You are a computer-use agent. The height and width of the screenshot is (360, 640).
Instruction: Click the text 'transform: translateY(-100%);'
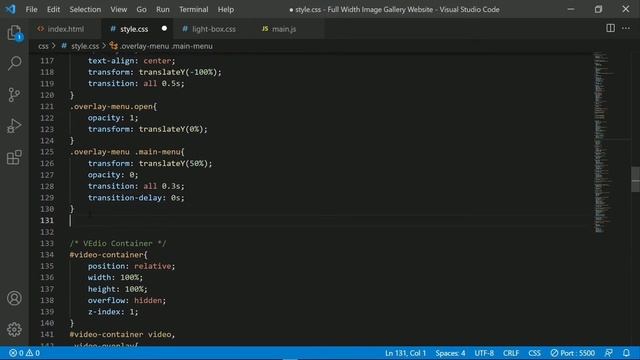pos(155,72)
